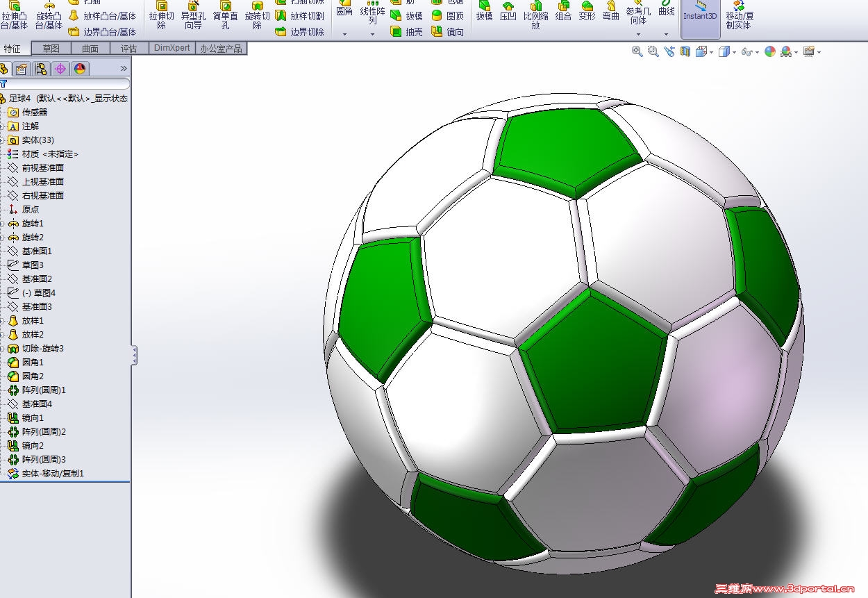Select the 圆顶 dome tool
Image resolution: width=868 pixels, height=598 pixels.
pos(447,15)
